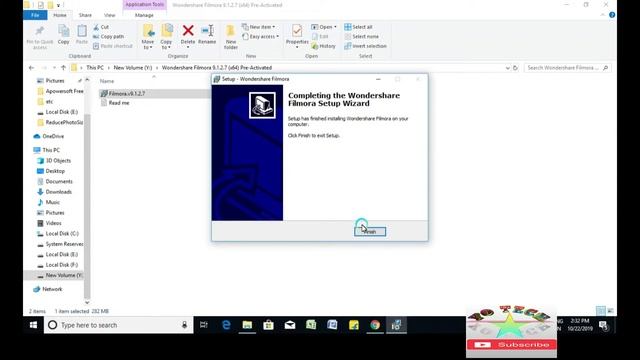Click Paste shortcut in ribbon

coord(113,46)
